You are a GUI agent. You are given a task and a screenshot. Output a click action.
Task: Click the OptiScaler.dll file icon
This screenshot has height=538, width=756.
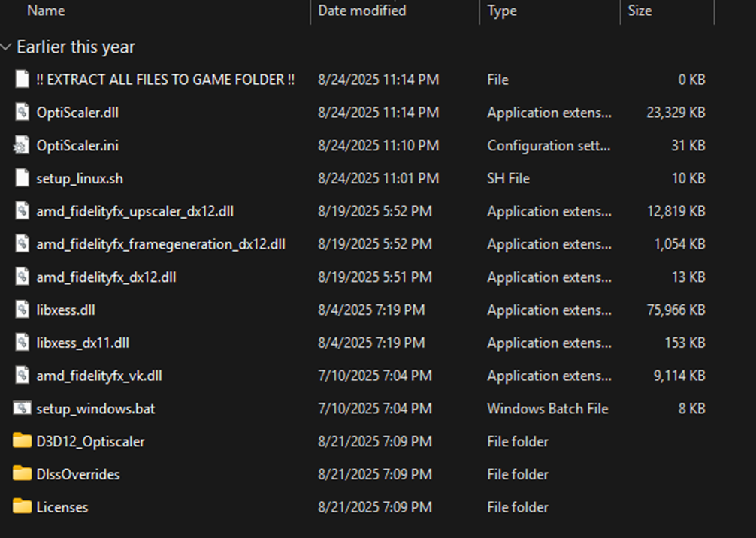coord(23,113)
